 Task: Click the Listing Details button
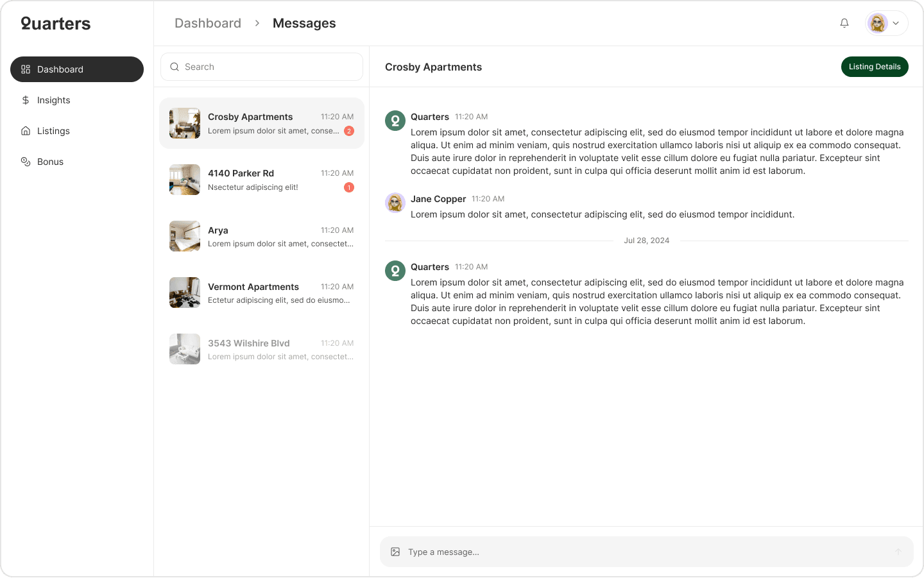pyautogui.click(x=875, y=67)
